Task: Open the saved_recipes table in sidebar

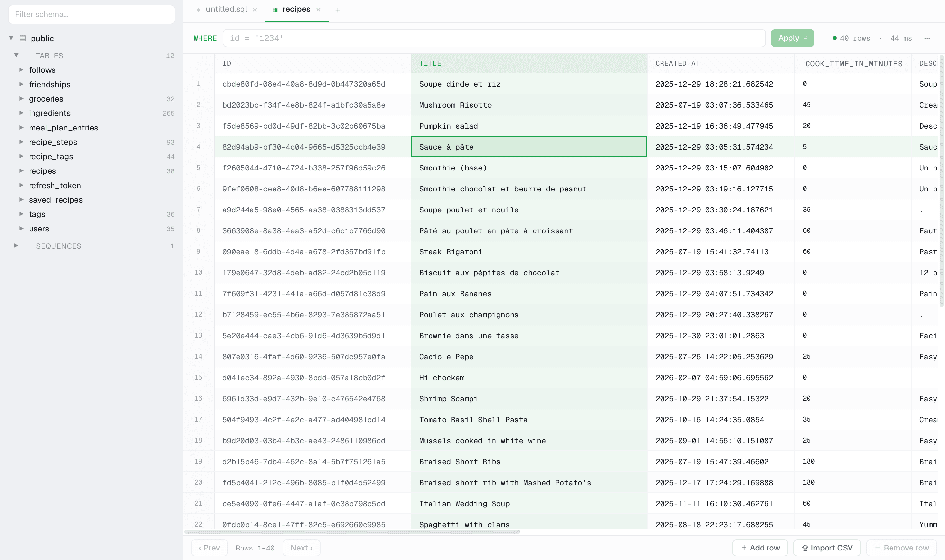Action: (55, 200)
